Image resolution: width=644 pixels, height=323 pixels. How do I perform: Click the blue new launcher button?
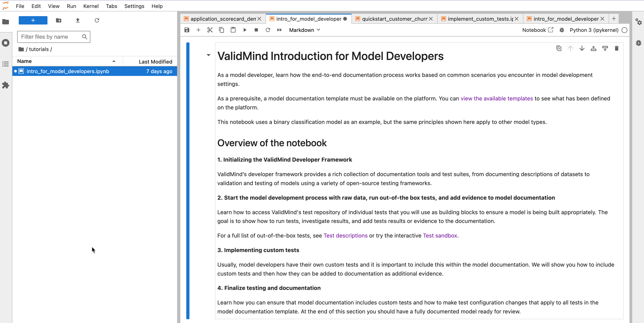33,20
